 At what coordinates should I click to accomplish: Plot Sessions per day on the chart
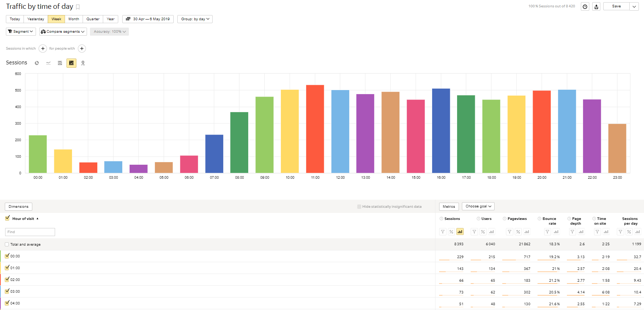637,232
